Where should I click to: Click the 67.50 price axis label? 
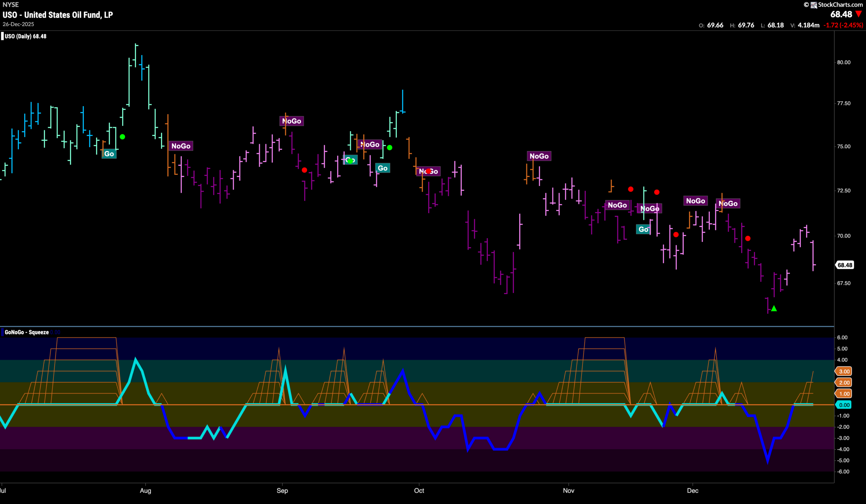click(844, 283)
